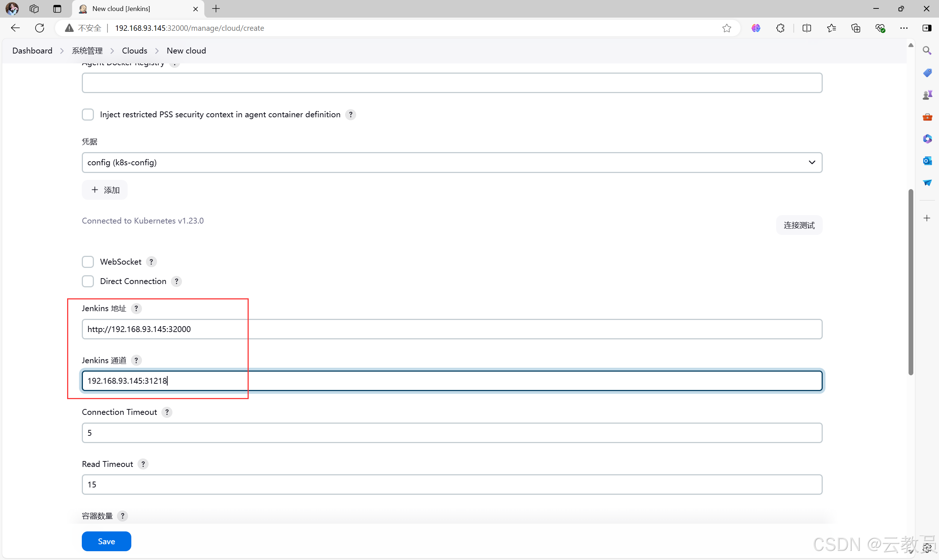Click the browser address bar URL

tap(190, 28)
